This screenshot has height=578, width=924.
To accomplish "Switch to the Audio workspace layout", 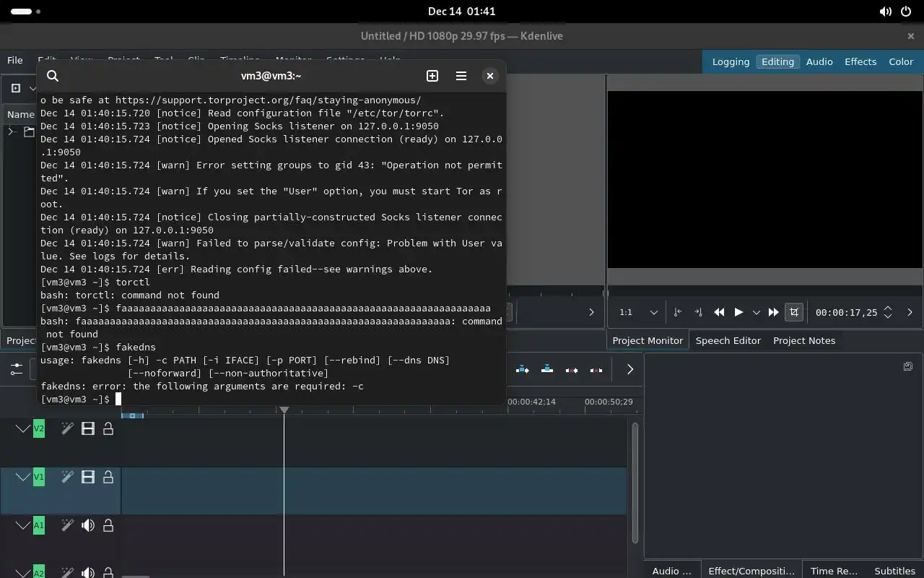I will (x=819, y=61).
